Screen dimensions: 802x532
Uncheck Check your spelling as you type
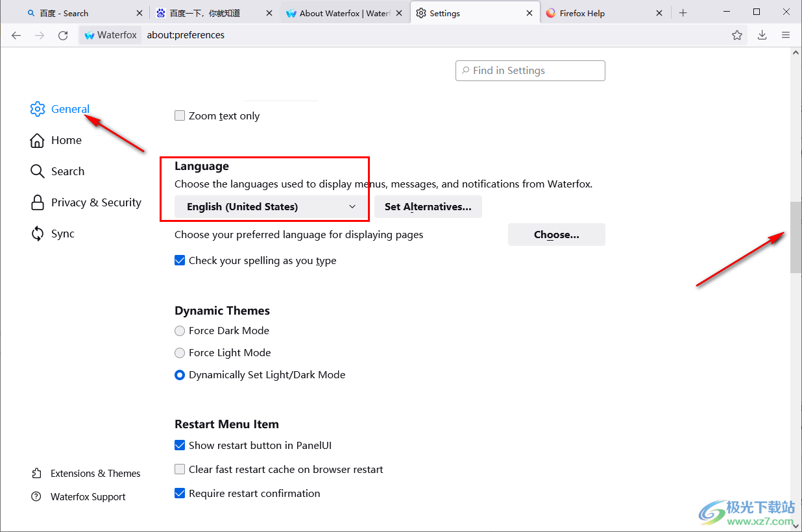180,261
